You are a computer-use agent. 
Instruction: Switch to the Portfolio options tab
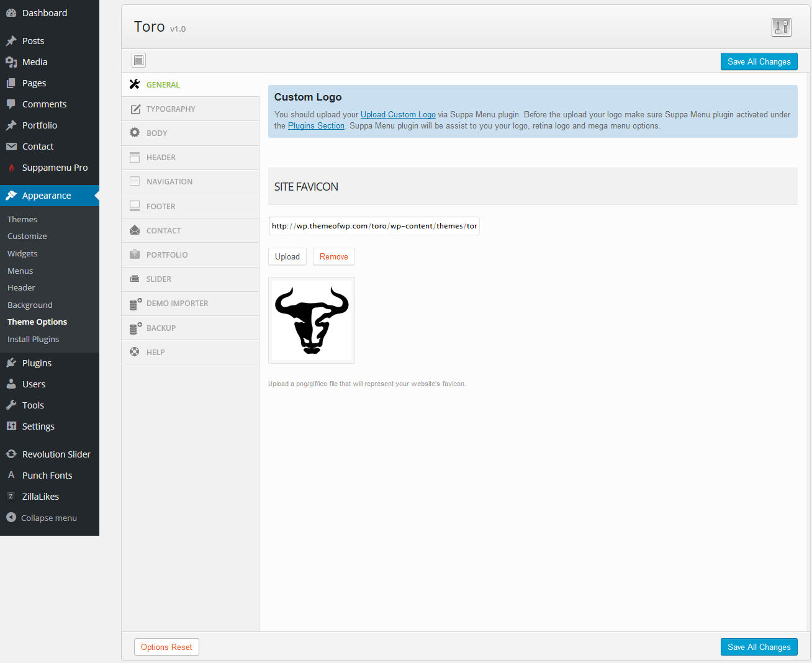point(191,255)
